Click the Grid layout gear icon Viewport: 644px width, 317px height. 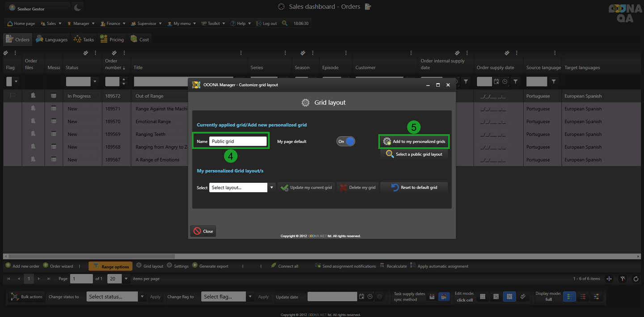(139, 266)
